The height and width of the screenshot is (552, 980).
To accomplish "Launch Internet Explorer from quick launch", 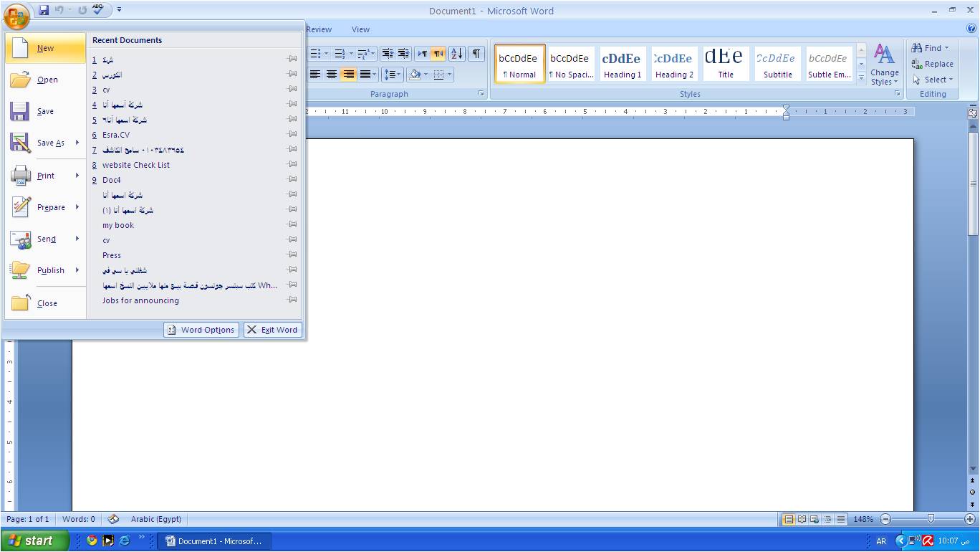I will (125, 541).
